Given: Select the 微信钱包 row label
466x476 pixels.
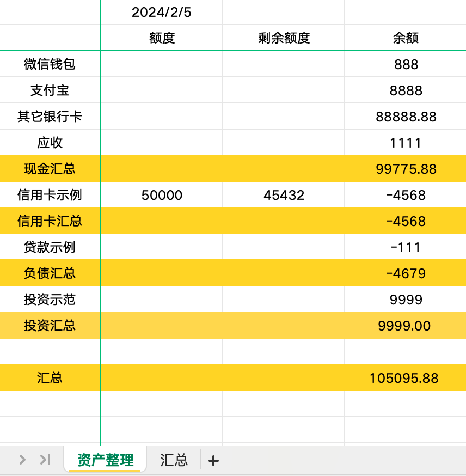Looking at the screenshot, I should click(50, 64).
